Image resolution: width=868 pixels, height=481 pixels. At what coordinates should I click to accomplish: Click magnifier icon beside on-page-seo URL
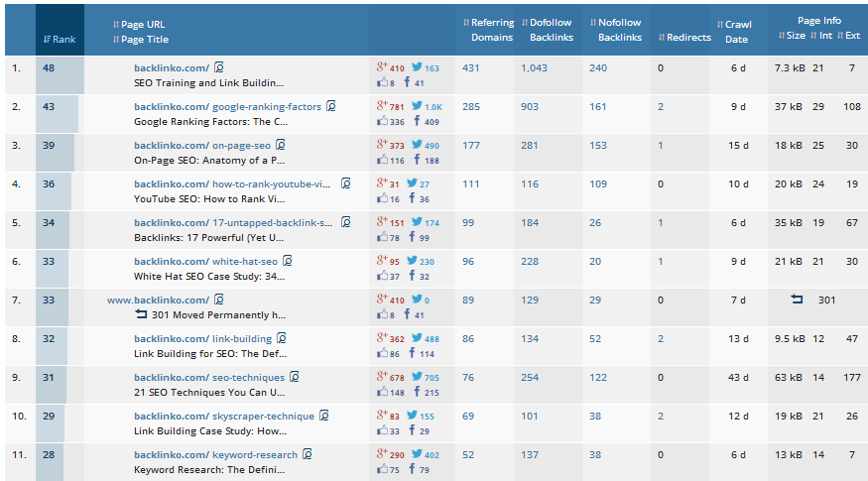281,145
